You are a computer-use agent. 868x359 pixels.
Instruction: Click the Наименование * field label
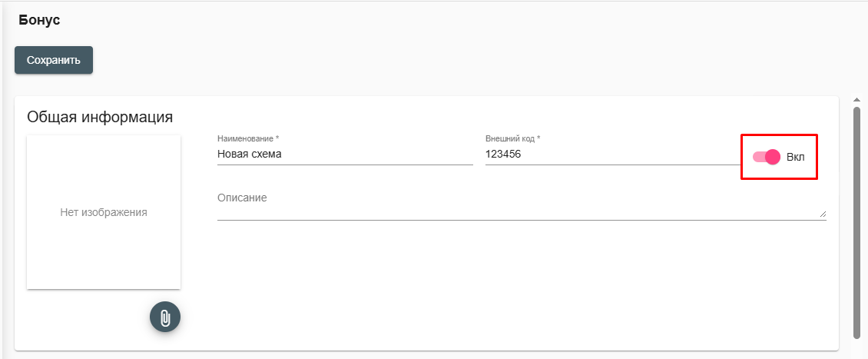[x=249, y=138]
